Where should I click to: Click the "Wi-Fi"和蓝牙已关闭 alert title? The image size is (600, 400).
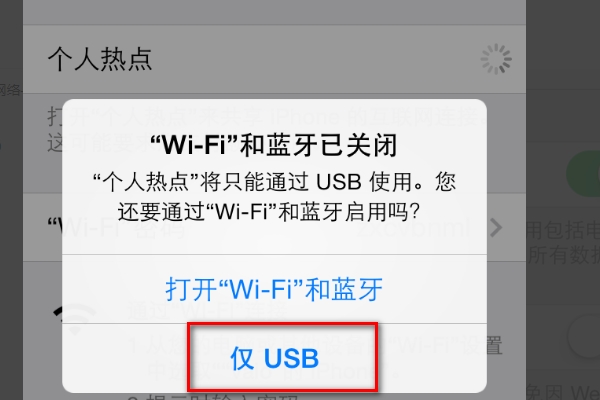tap(274, 145)
